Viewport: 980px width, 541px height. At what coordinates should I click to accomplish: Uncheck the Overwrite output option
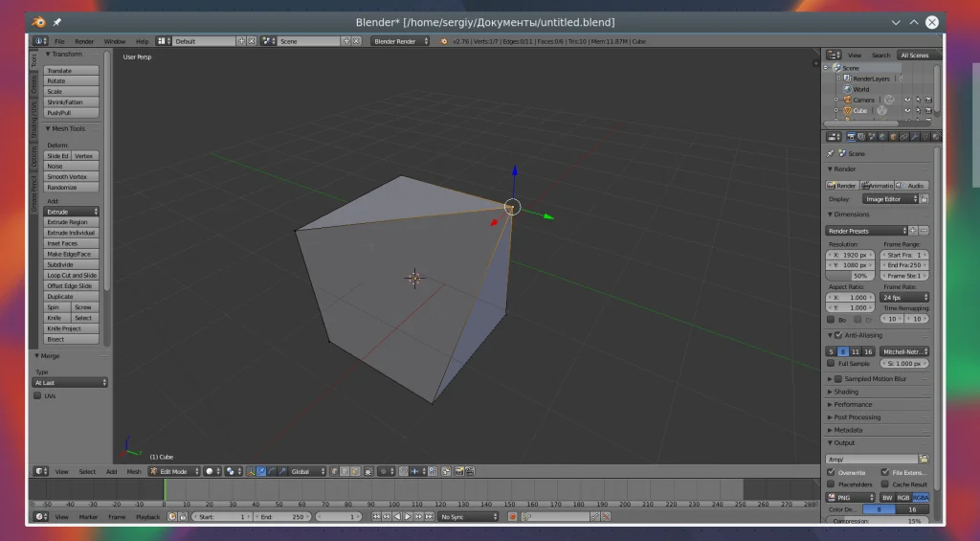(x=831, y=472)
